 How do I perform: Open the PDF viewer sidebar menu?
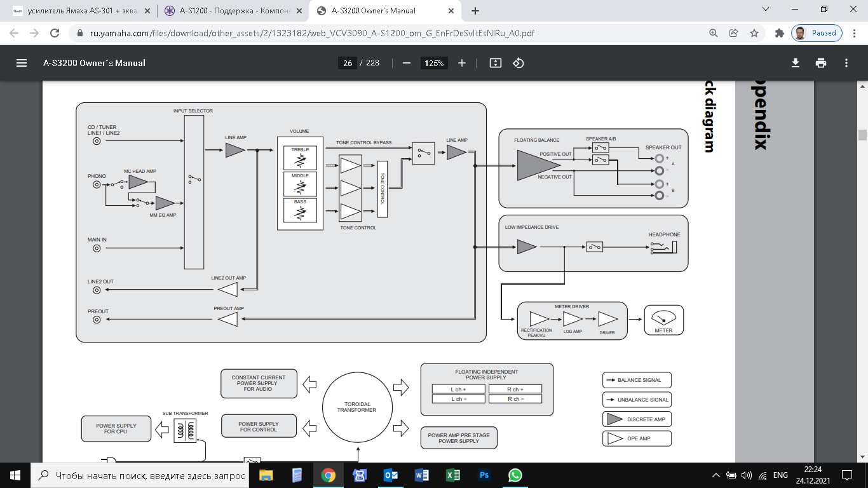(x=22, y=63)
